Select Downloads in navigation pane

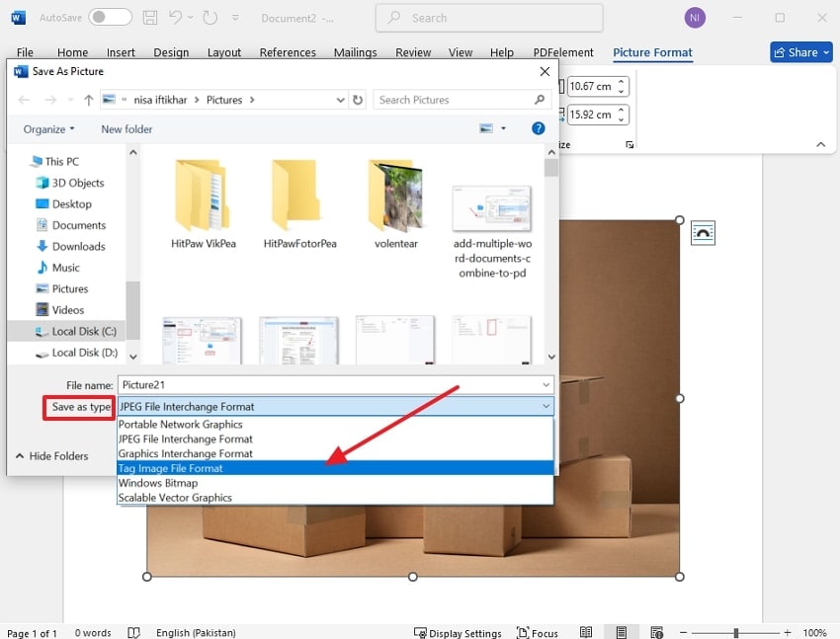pos(70,246)
